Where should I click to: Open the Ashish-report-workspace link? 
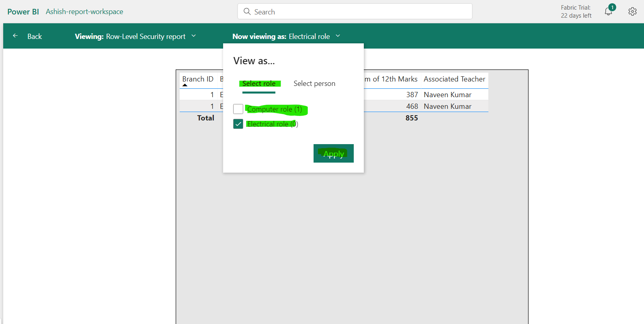tap(84, 12)
